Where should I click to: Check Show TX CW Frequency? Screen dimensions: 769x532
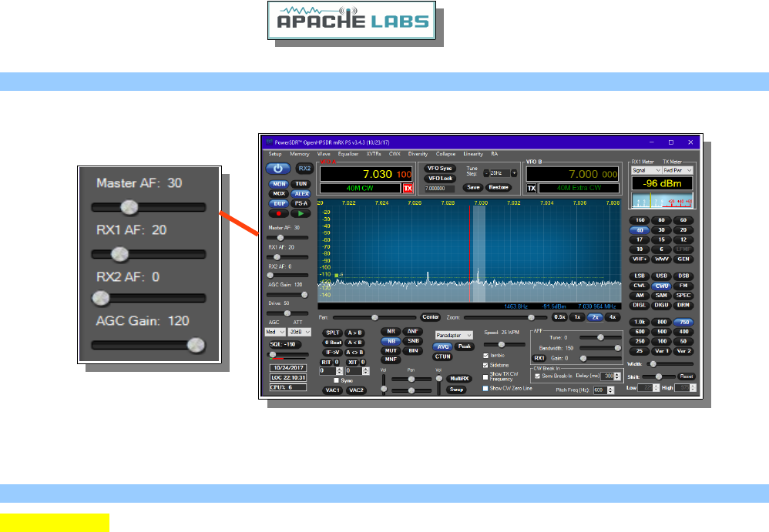485,376
